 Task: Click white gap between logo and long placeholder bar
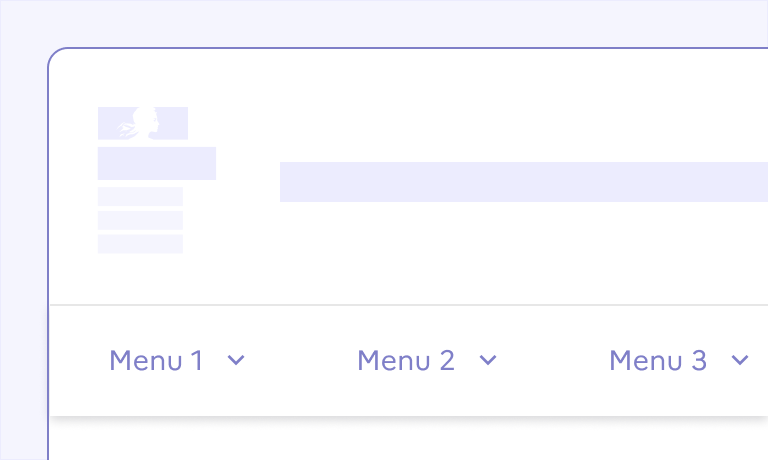(x=248, y=182)
